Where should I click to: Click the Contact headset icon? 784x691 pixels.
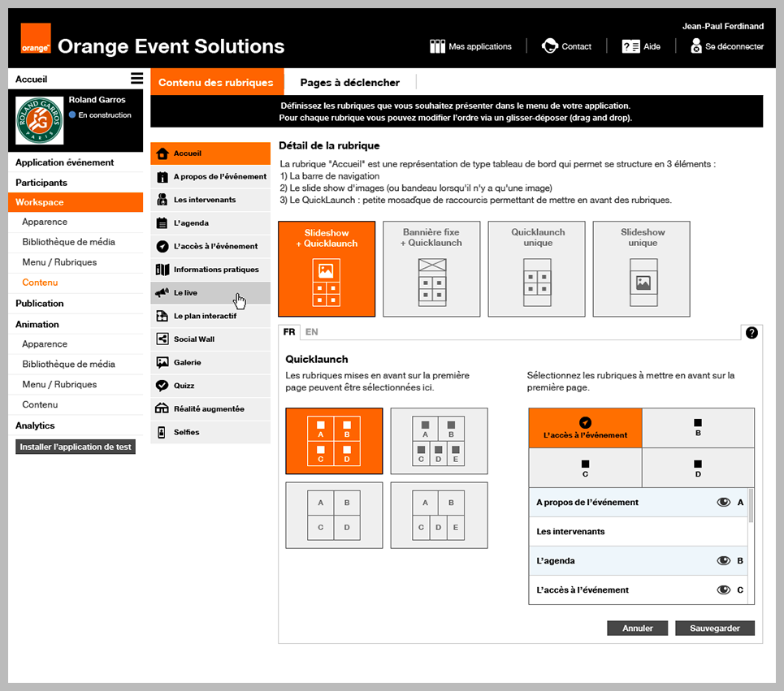point(550,46)
